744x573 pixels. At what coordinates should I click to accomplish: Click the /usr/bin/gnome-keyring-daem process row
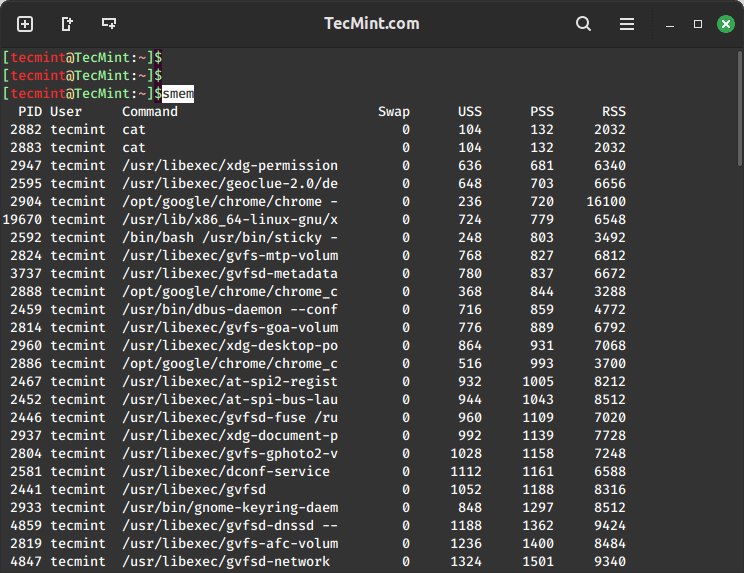point(230,507)
